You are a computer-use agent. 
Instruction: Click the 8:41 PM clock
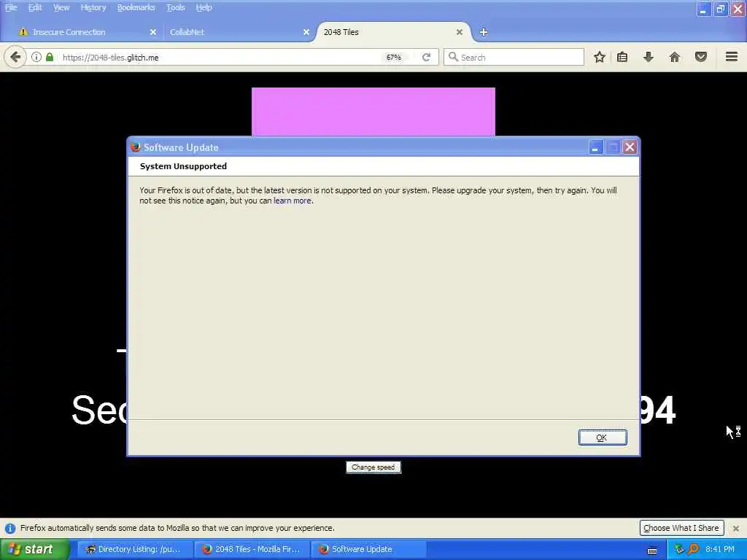click(720, 549)
